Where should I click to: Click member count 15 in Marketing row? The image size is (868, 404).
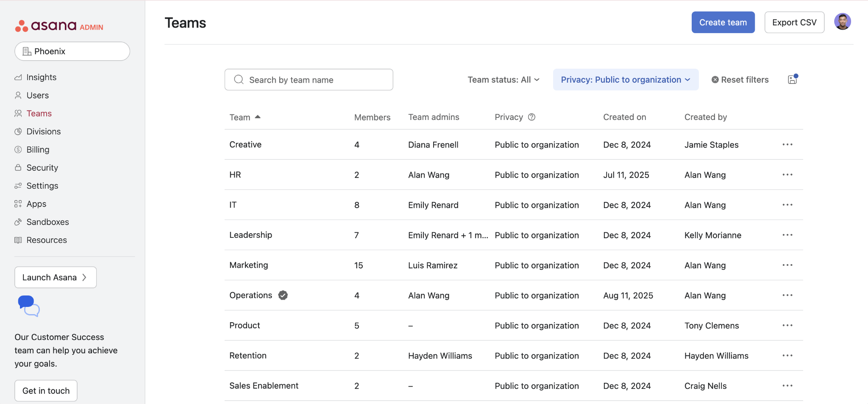(x=359, y=265)
